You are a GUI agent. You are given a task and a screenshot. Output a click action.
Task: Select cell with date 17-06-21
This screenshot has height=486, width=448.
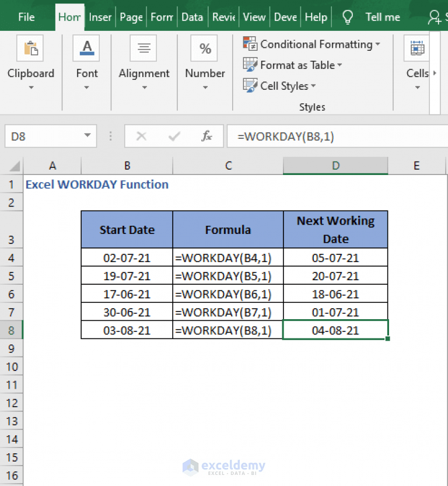tap(127, 294)
